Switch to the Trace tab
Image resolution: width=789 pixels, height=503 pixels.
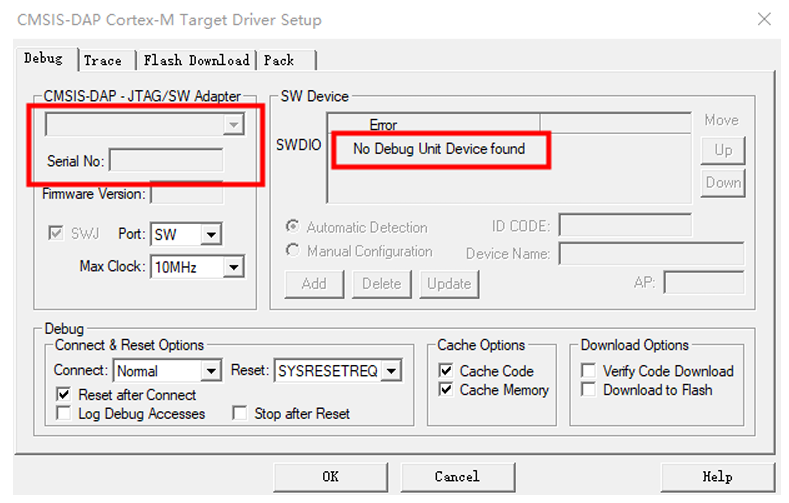(x=106, y=60)
